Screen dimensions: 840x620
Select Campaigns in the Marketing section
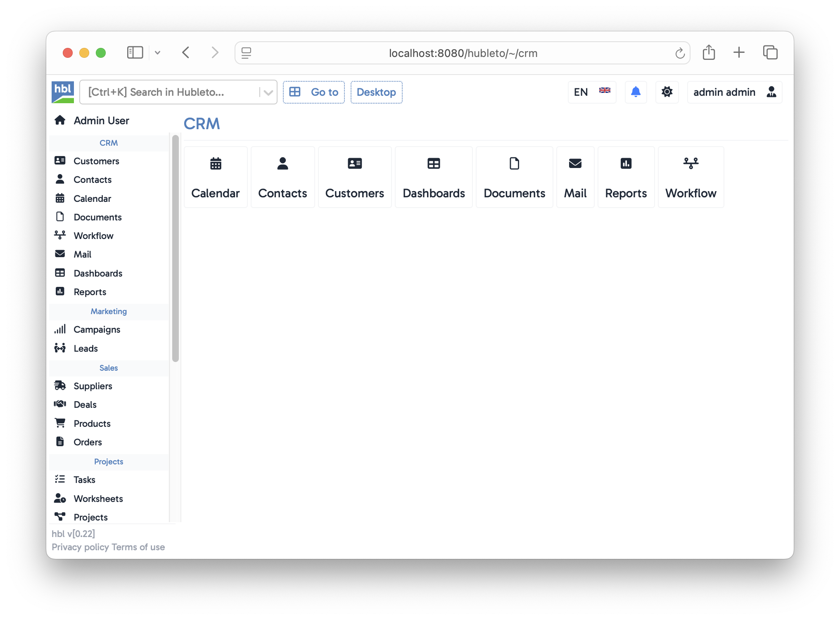point(97,329)
